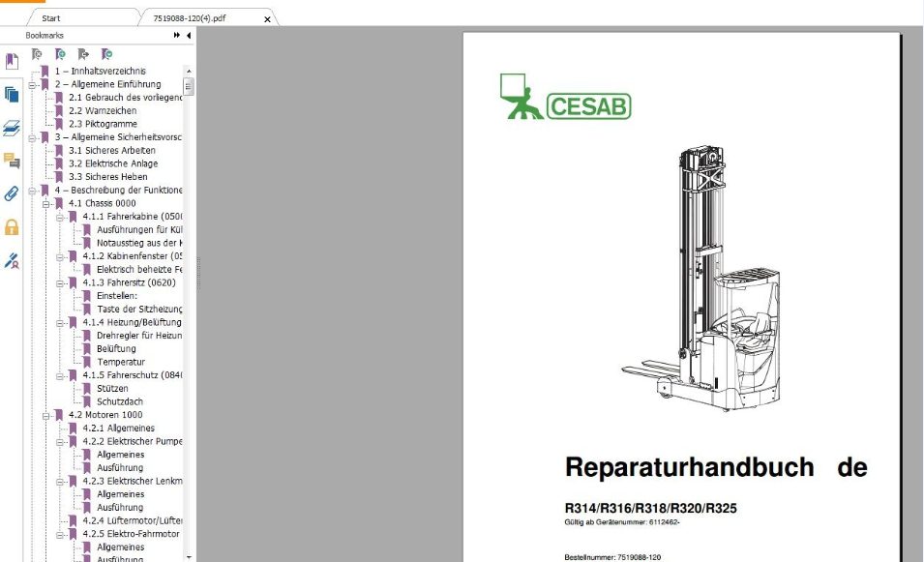Open the Bookmarks panel icon in sidebar

pos(12,61)
